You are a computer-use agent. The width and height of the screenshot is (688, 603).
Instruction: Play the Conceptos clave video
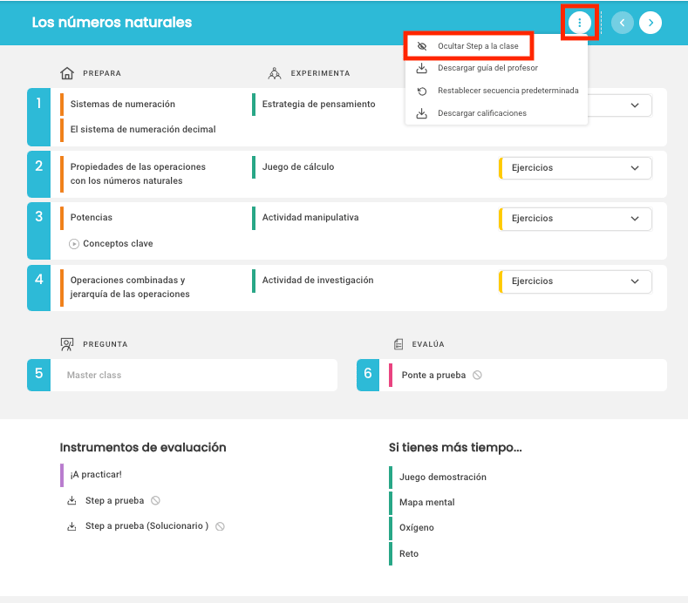point(74,244)
